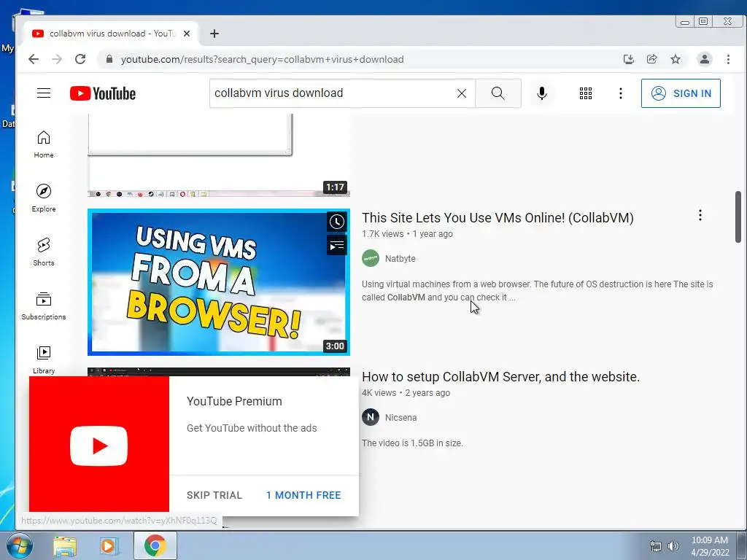Click the Chrome taskbar button

pos(155,545)
